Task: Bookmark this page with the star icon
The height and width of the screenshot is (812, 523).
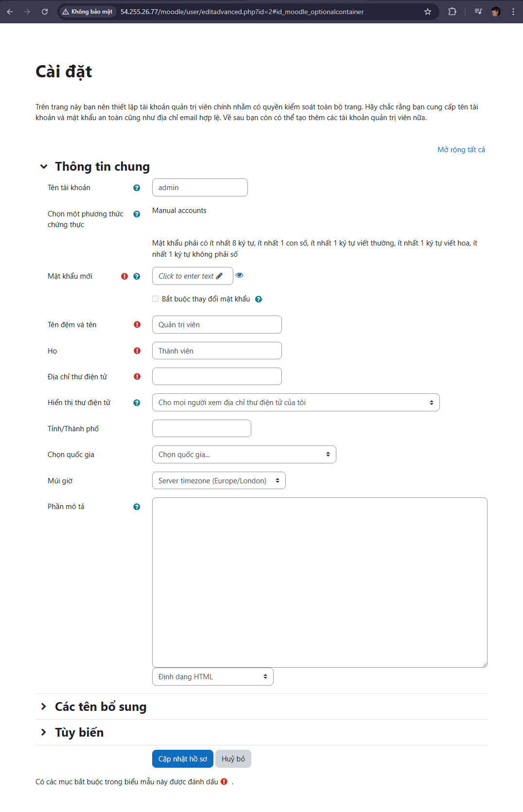Action: point(428,12)
